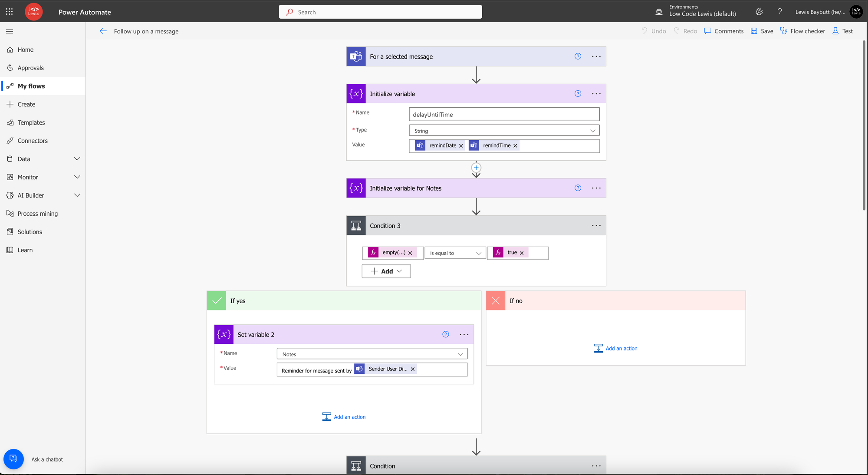This screenshot has width=868, height=475.
Task: Collapse the left navigation hamburger menu
Action: [10, 31]
